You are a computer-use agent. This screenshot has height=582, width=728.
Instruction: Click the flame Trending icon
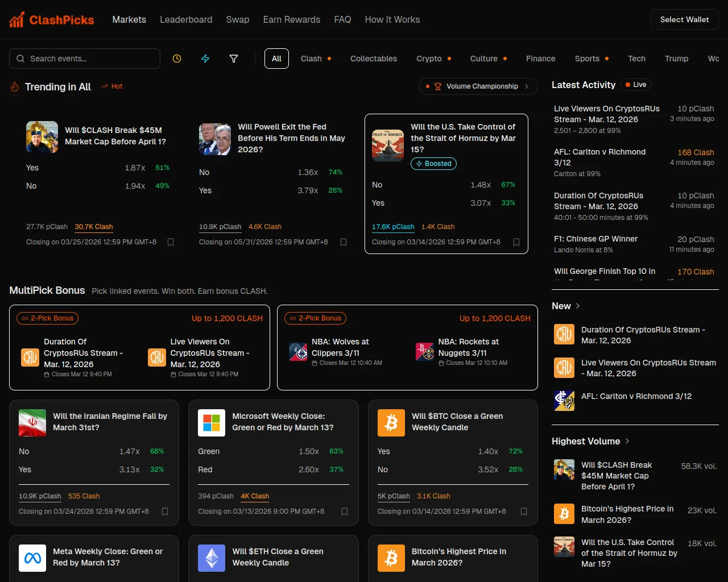click(x=15, y=87)
